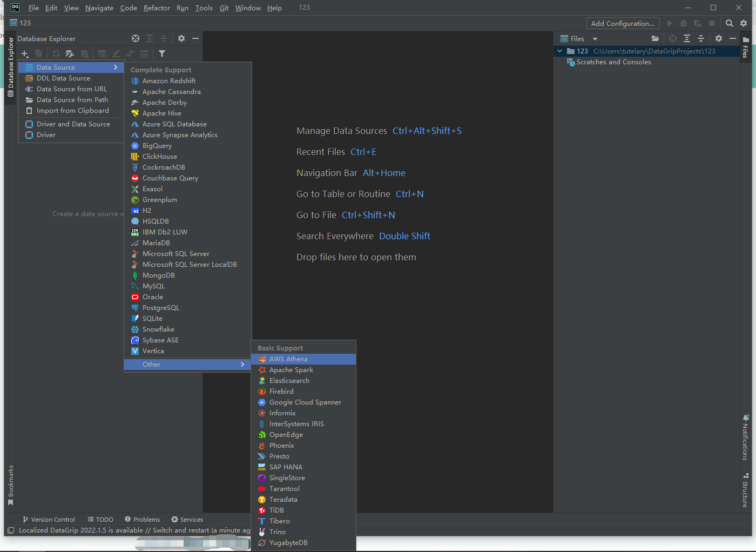Image resolution: width=756 pixels, height=552 pixels.
Task: Click the Files panel settings gear
Action: click(x=719, y=38)
